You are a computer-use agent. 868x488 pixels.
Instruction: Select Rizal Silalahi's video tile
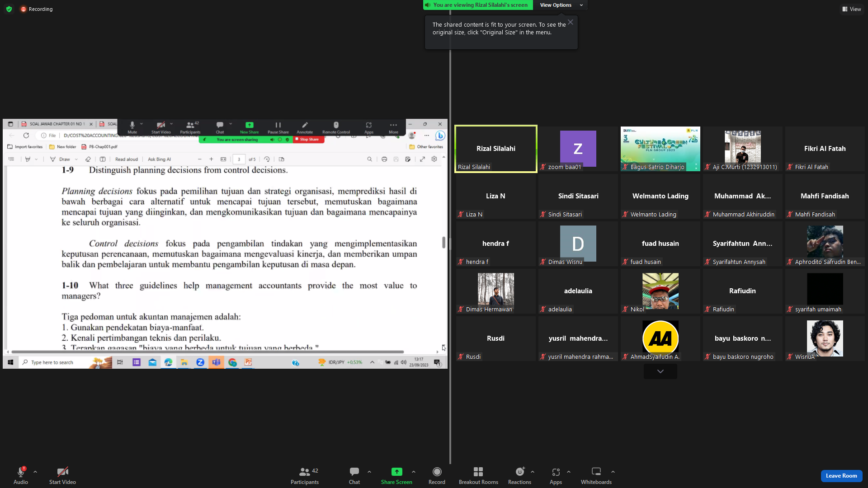(496, 149)
